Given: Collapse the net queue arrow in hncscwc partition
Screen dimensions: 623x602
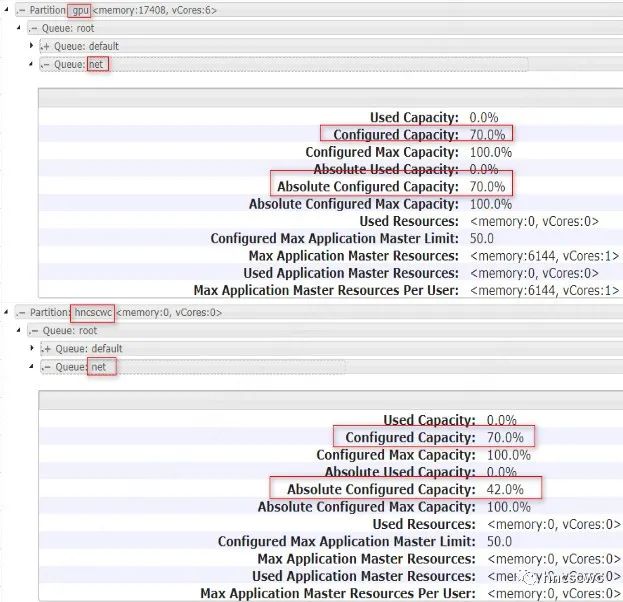Looking at the screenshot, I should (x=31, y=366).
